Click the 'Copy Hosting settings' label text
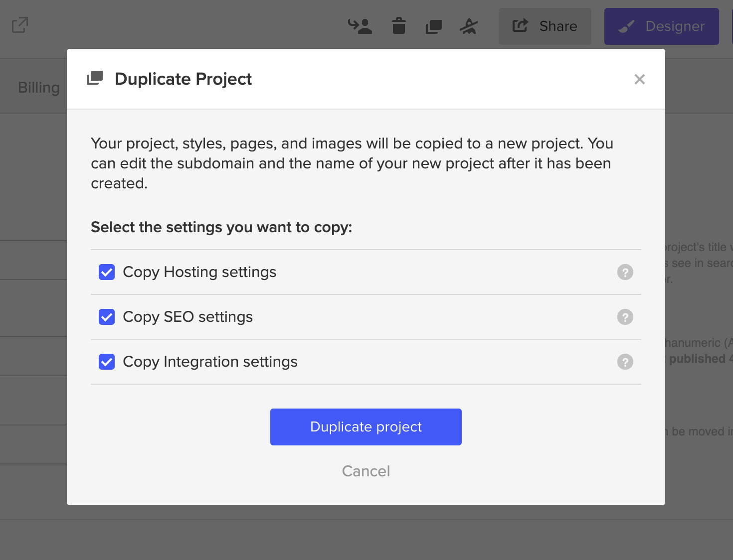733x560 pixels. coord(199,272)
